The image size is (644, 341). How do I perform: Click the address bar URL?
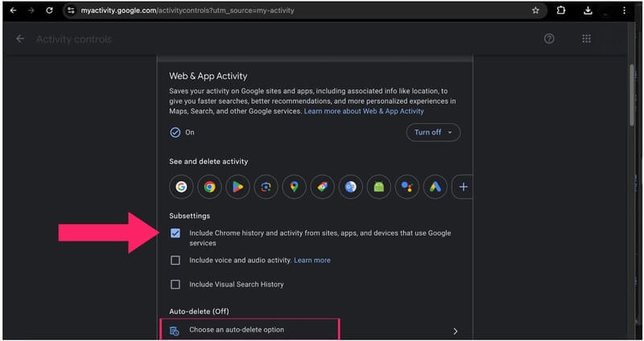click(x=188, y=10)
